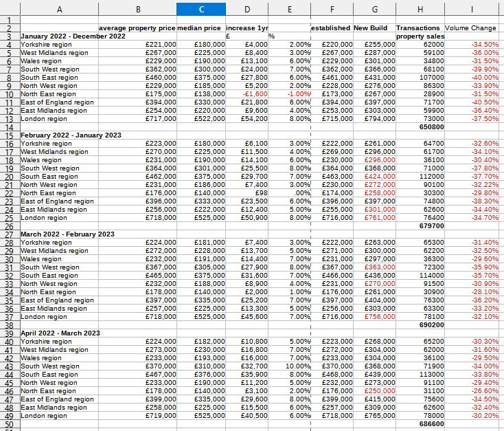
Task: Click £98 increase cell in row 22
Action: pyautogui.click(x=247, y=192)
